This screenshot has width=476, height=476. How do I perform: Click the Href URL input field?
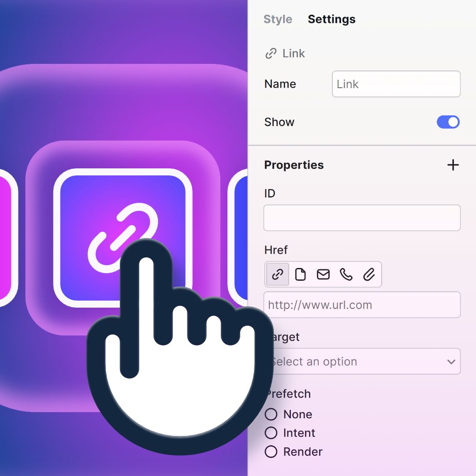[361, 305]
